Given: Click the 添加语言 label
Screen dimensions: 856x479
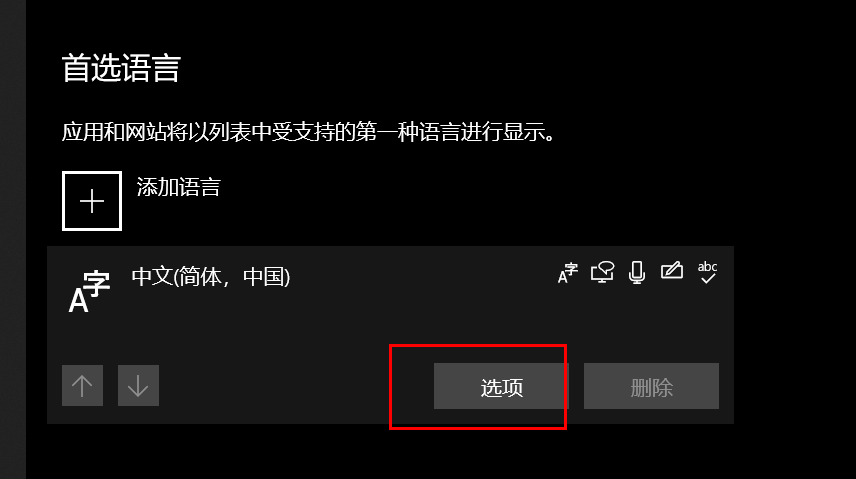Looking at the screenshot, I should 179,187.
